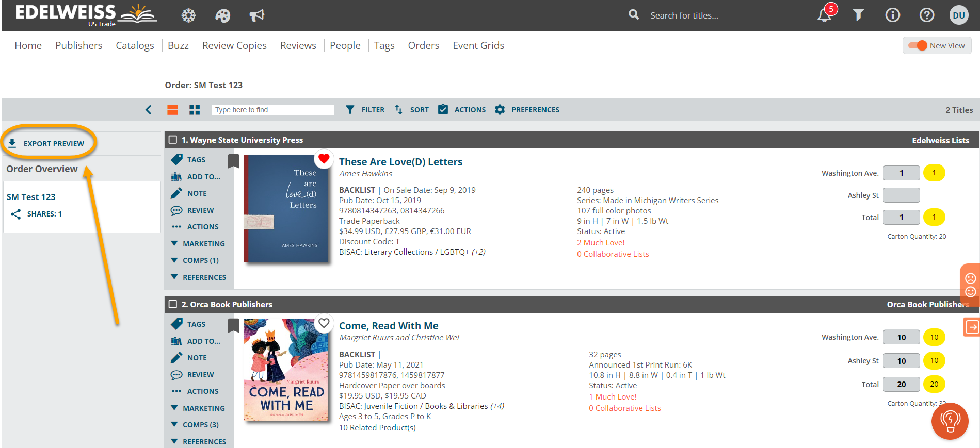Open the info circle icon
The image size is (980, 448).
893,15
